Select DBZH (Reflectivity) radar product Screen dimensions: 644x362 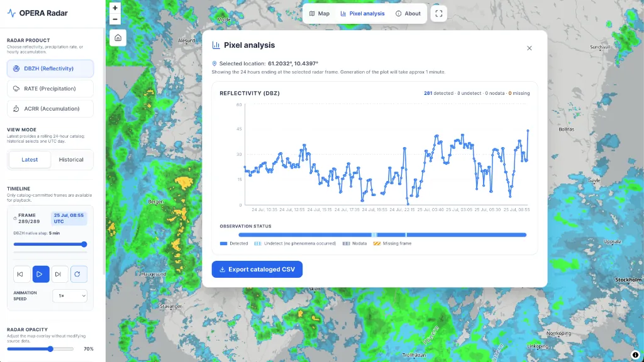(50, 69)
